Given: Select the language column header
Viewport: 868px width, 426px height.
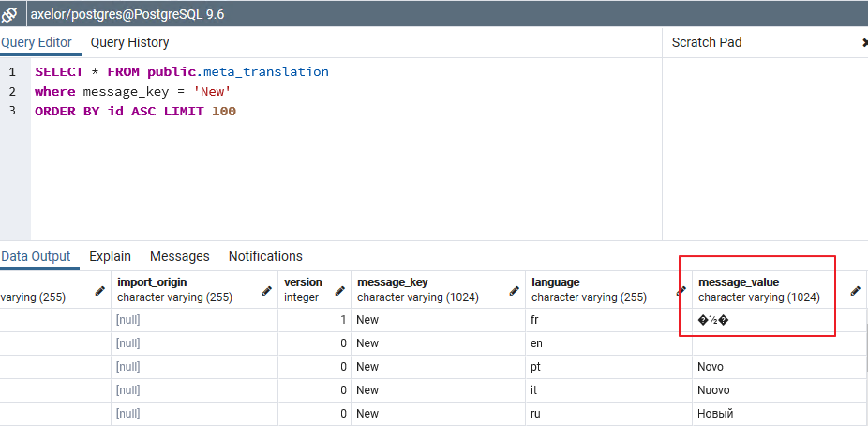Looking at the screenshot, I should (x=609, y=290).
